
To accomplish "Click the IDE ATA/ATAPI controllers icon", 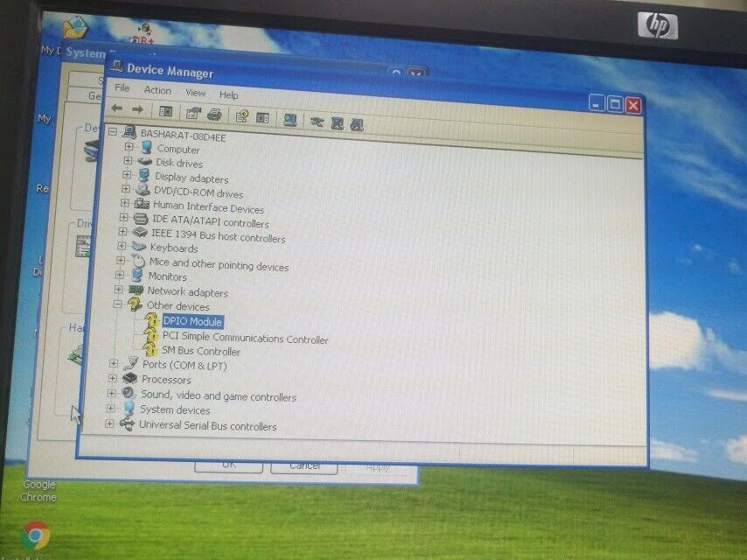I will point(141,218).
